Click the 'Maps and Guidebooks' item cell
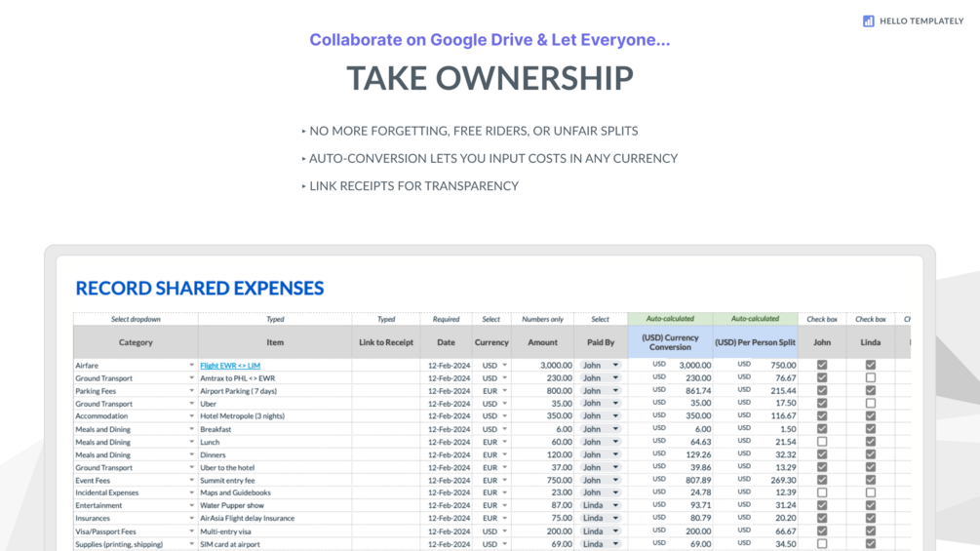This screenshot has width=980, height=551. click(275, 492)
